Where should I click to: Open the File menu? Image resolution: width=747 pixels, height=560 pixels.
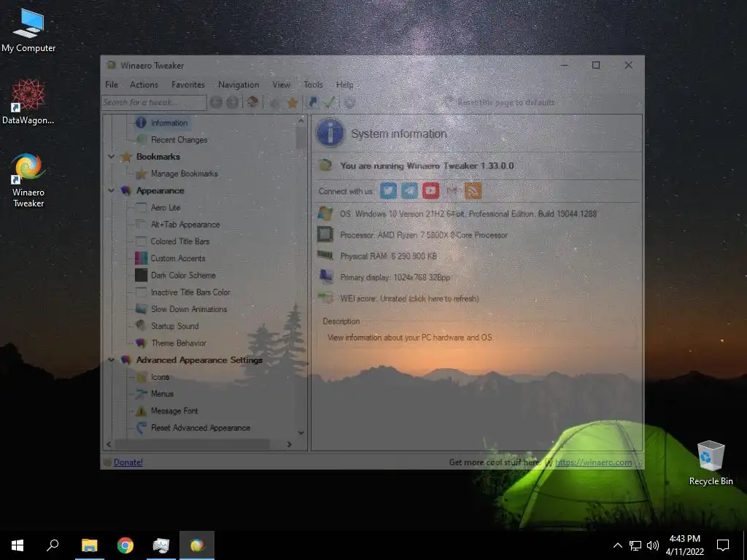pos(112,85)
